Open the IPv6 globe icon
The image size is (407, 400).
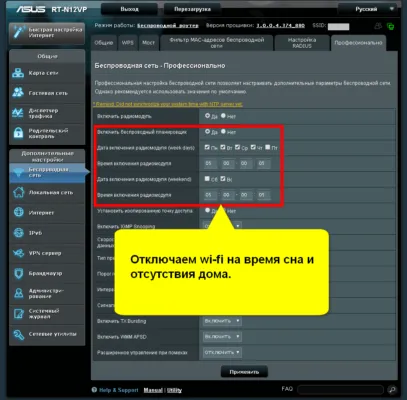(18, 233)
